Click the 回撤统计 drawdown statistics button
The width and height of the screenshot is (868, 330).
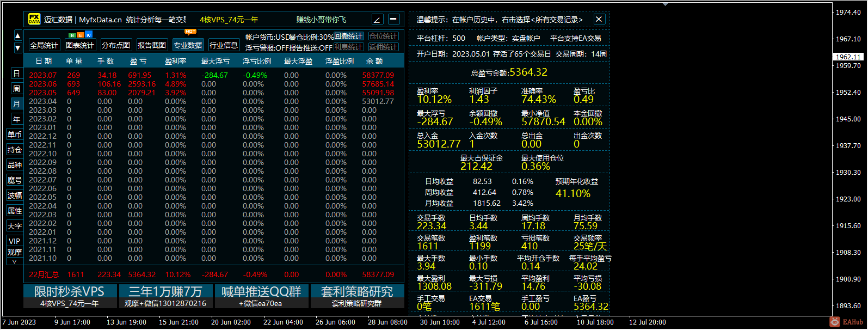(348, 36)
